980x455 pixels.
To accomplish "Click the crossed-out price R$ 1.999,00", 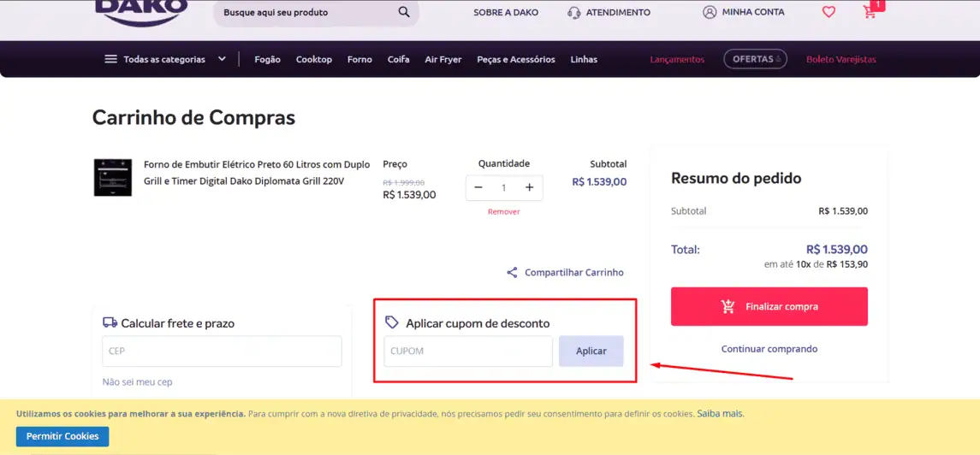I will [404, 183].
